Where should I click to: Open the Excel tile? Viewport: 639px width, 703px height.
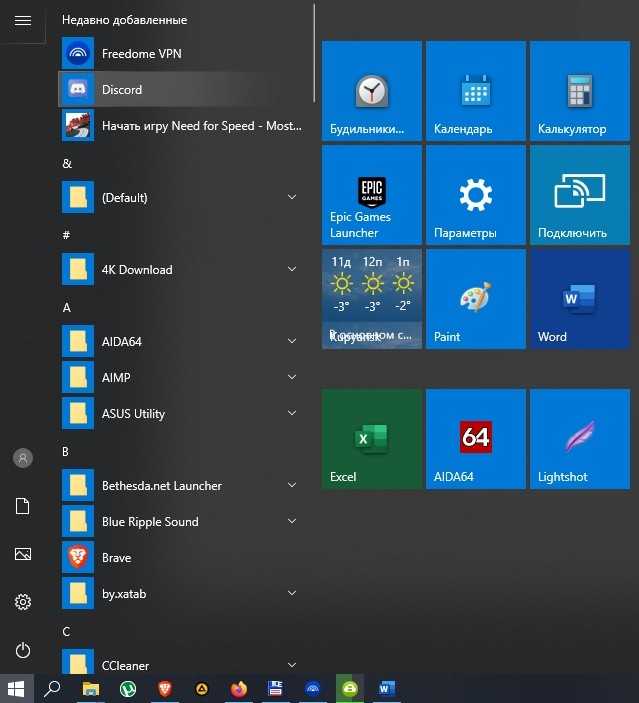click(x=372, y=439)
